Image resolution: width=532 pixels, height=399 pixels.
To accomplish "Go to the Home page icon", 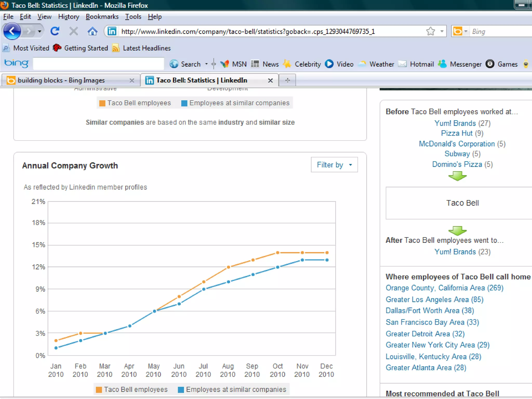I will pyautogui.click(x=92, y=31).
